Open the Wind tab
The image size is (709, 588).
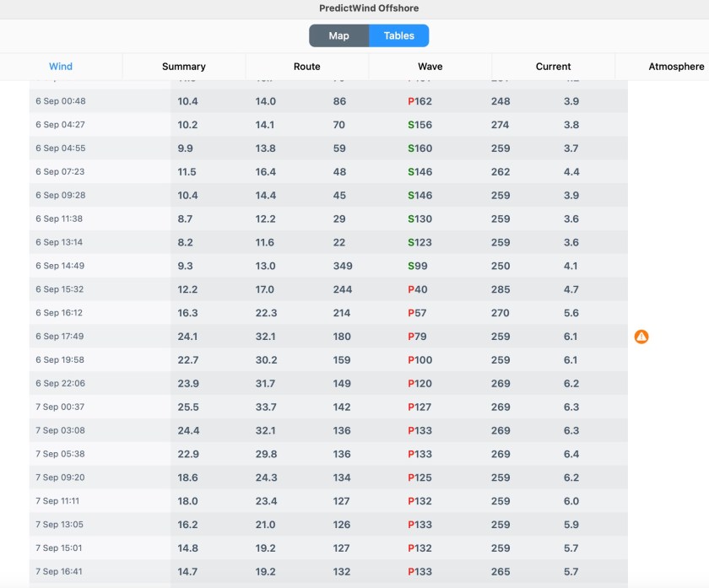(61, 67)
